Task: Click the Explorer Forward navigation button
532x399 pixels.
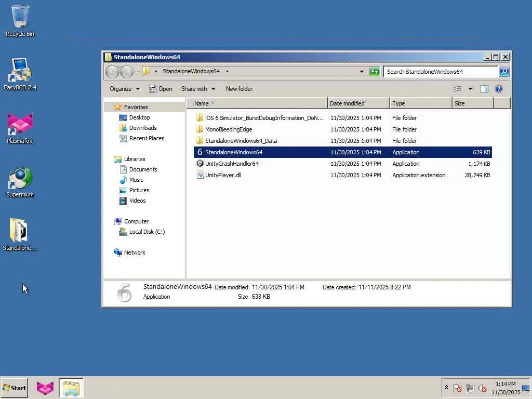Action: (x=127, y=72)
